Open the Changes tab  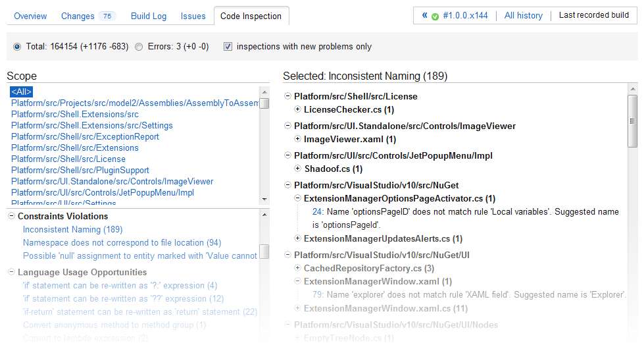pos(78,16)
